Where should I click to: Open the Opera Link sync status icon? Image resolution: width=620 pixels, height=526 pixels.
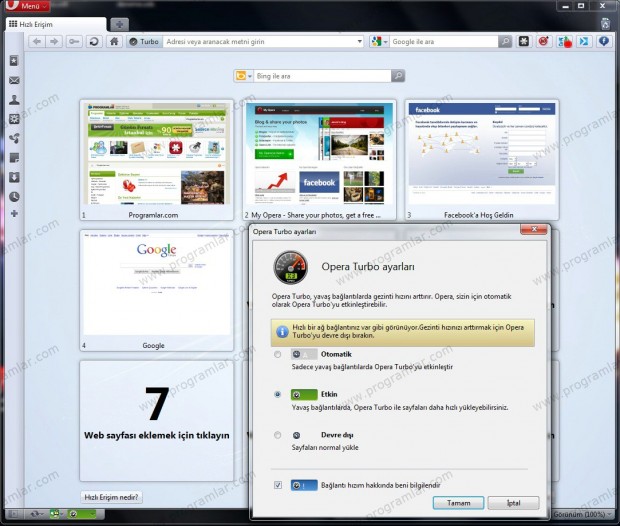[36, 514]
